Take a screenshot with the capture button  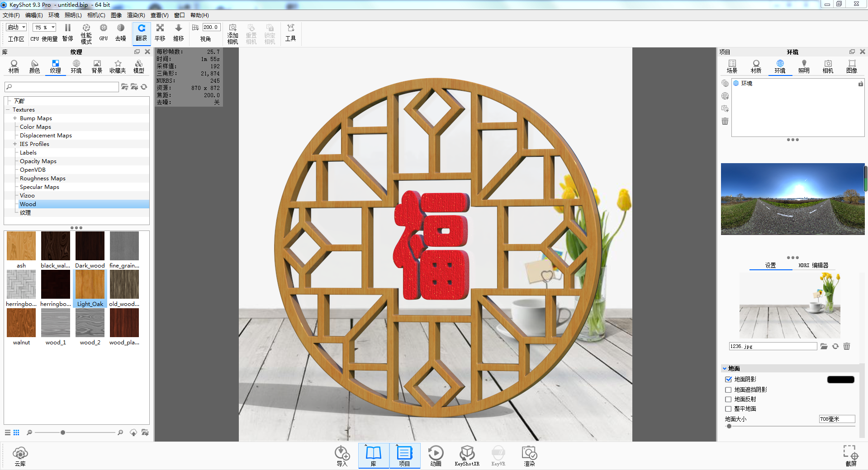[851, 456]
